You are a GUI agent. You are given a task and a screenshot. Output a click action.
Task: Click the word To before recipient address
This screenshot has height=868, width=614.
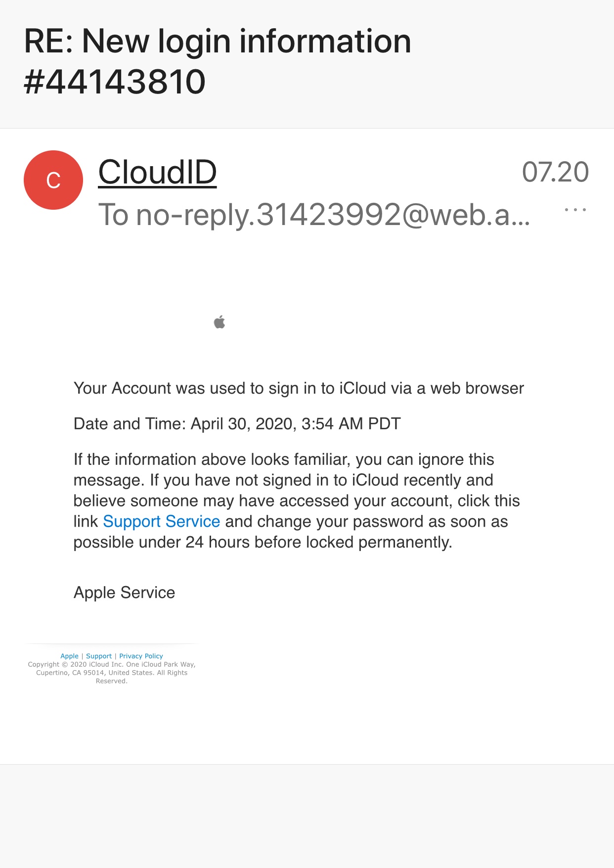113,215
